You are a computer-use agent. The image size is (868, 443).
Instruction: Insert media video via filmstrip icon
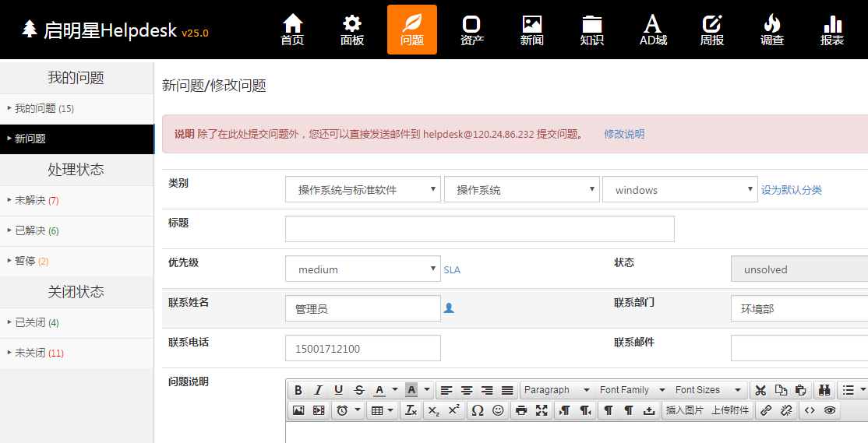pyautogui.click(x=319, y=410)
